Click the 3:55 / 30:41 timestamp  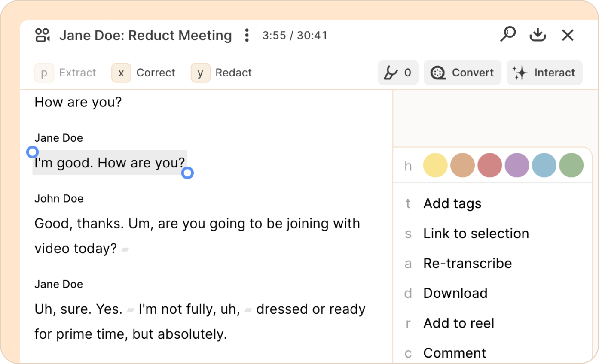[x=295, y=35]
